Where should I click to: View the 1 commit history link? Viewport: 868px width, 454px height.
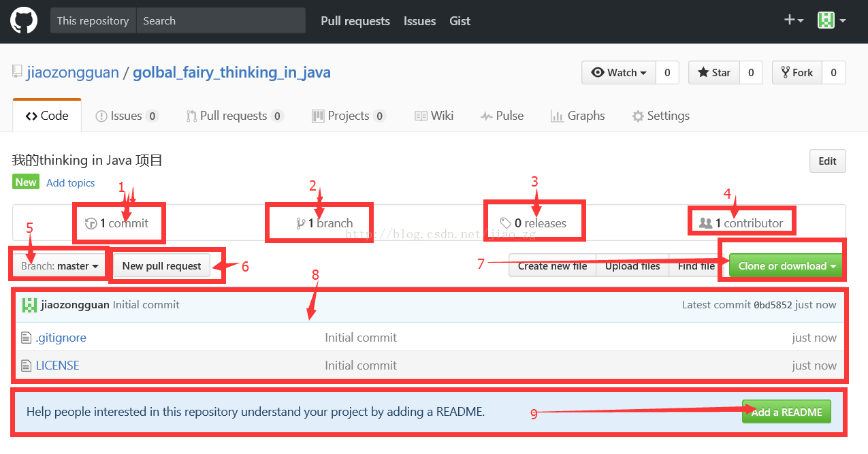(x=116, y=223)
